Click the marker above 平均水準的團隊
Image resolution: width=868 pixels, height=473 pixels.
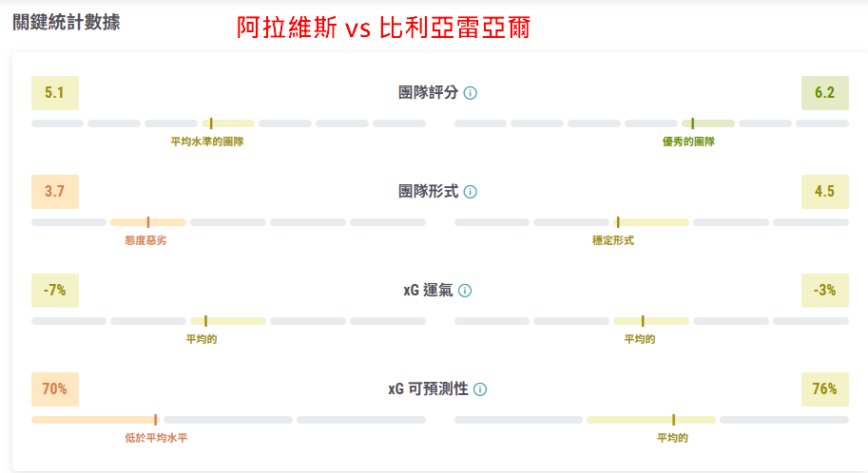pyautogui.click(x=211, y=123)
